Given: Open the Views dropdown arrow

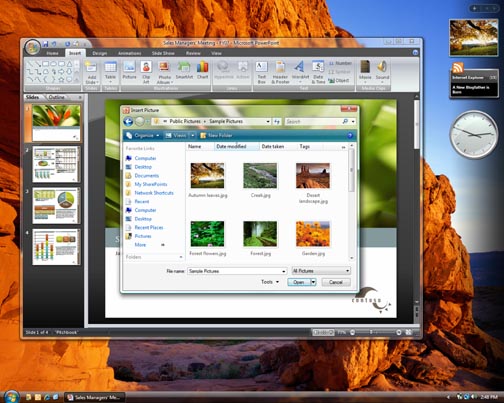Looking at the screenshot, I should coord(193,135).
